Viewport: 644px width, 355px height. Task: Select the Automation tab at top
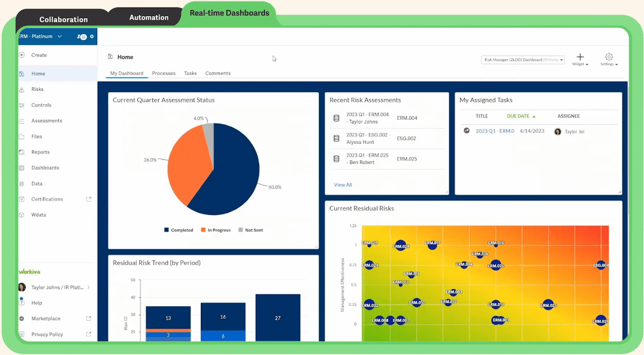(x=149, y=17)
